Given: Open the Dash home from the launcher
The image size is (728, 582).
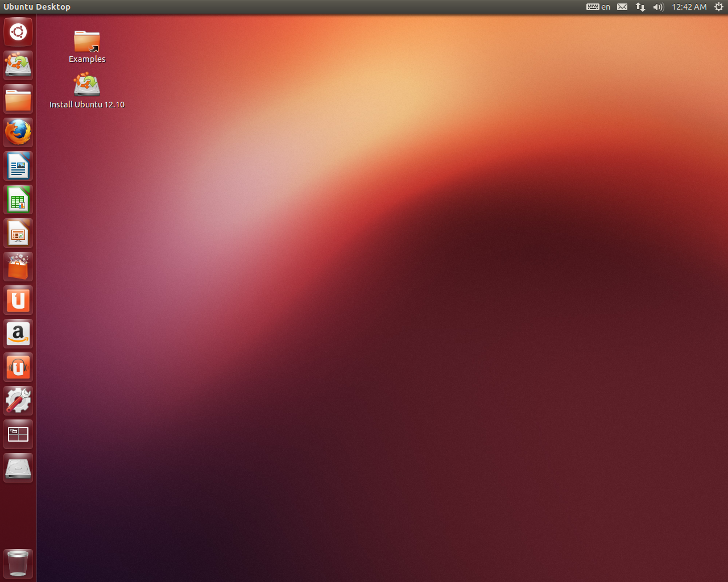Looking at the screenshot, I should [x=18, y=32].
